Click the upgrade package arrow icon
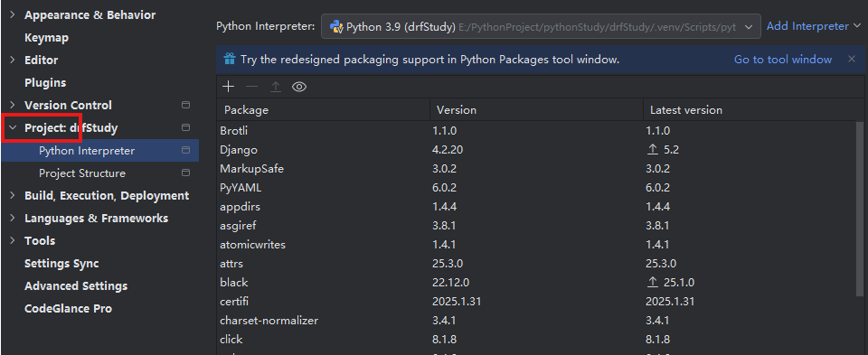The width and height of the screenshot is (868, 355). pos(276,87)
